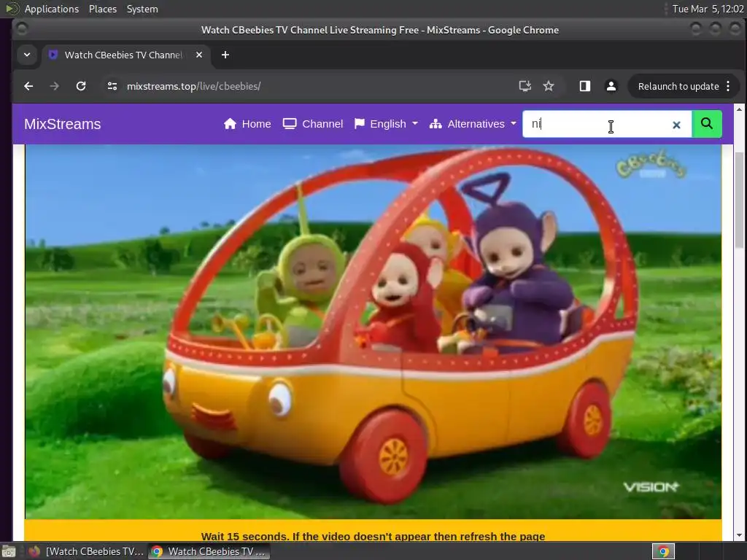
Task: Click the Chrome icon in the bottom tray
Action: pyautogui.click(x=663, y=551)
